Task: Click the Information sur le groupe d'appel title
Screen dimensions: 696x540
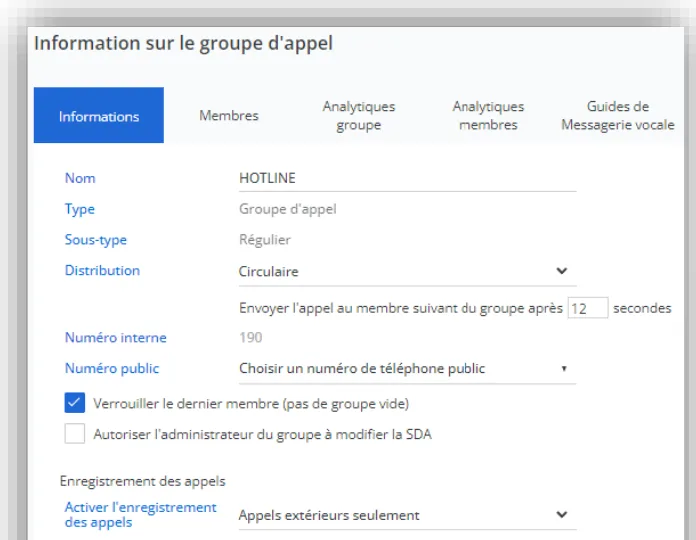Action: coord(183,43)
